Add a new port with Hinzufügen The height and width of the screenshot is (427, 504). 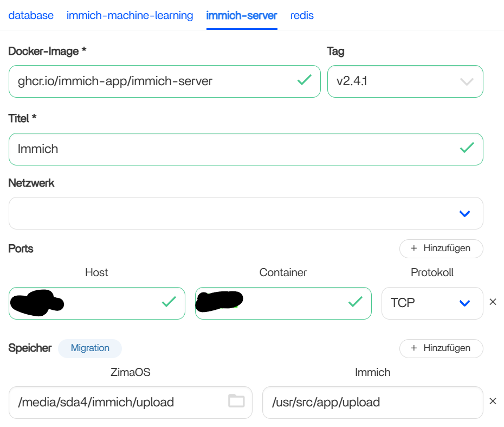[441, 248]
